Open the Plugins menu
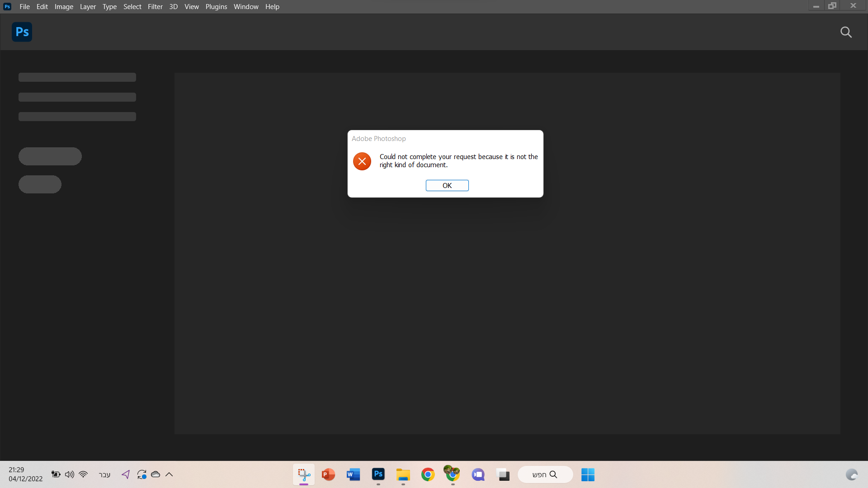The image size is (868, 488). point(216,7)
